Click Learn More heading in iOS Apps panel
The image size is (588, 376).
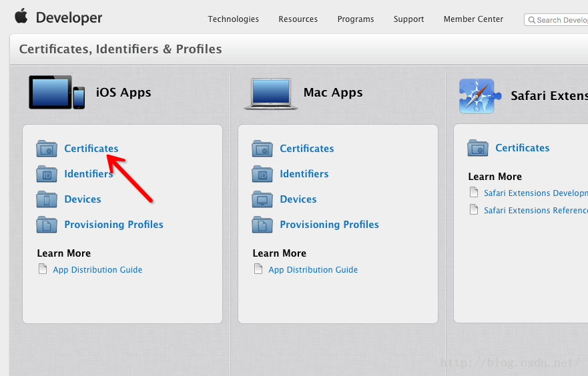64,253
